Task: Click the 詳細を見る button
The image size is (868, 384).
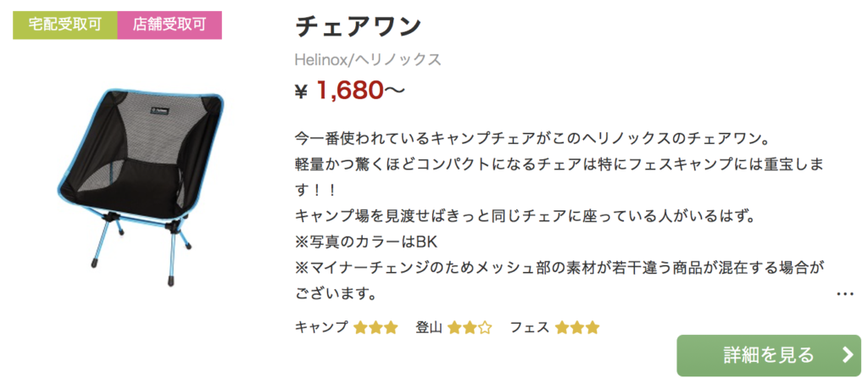Action: click(x=768, y=355)
